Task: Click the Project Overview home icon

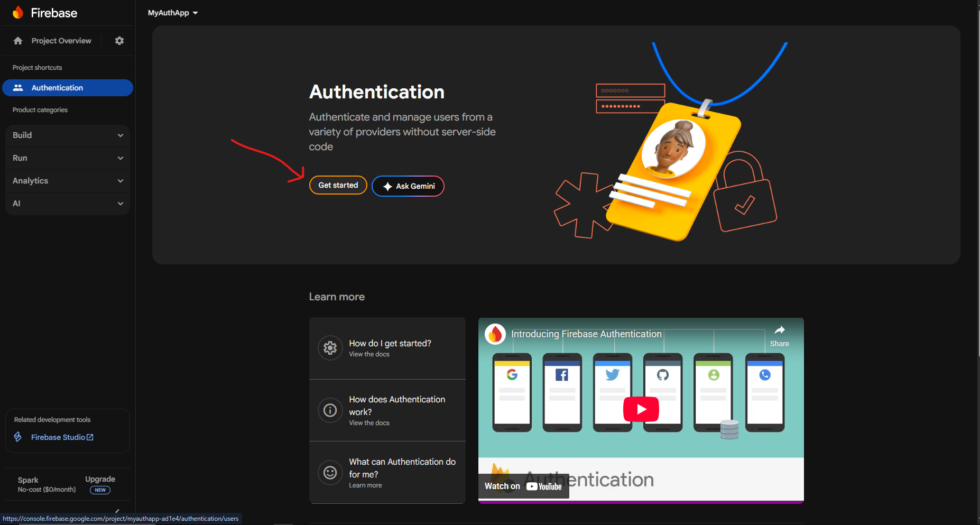Action: coord(18,41)
